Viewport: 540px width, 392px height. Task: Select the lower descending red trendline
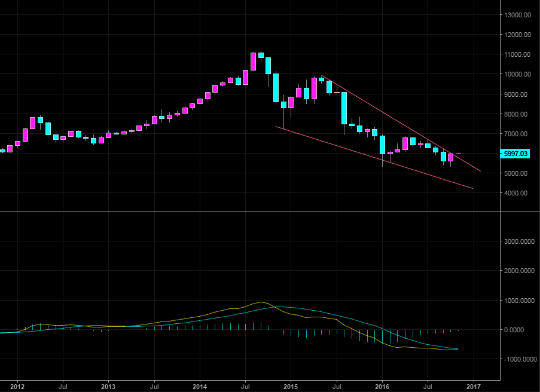tap(374, 157)
